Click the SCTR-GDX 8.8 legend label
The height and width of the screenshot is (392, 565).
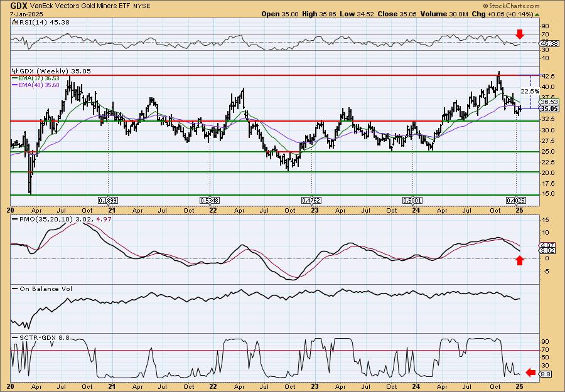43,338
